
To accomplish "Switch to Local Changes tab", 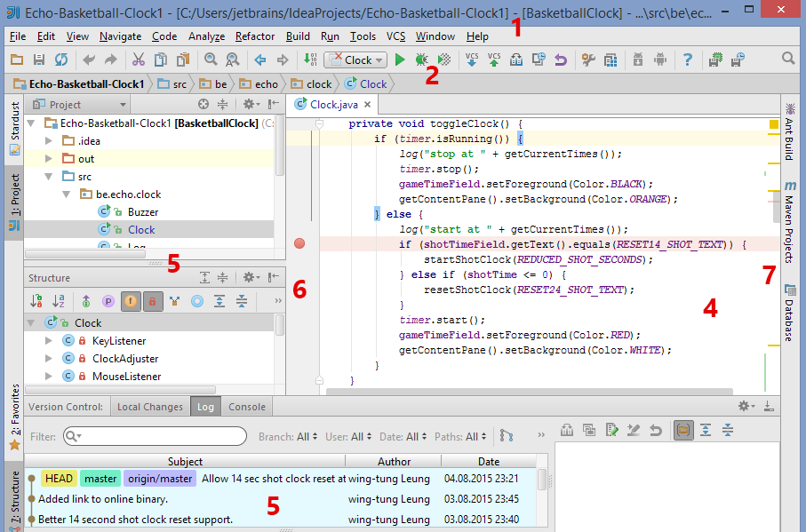I will tap(150, 407).
